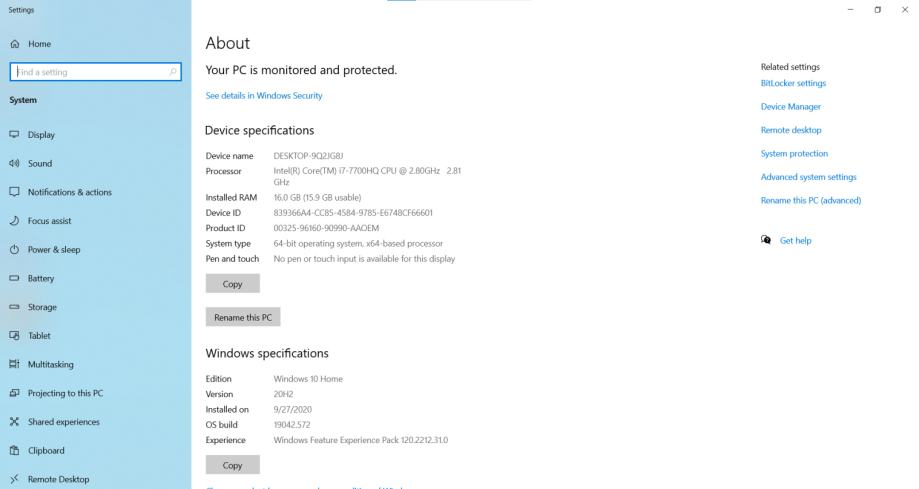Click the 64-bit operating system value
This screenshot has height=489, width=919.
(358, 243)
